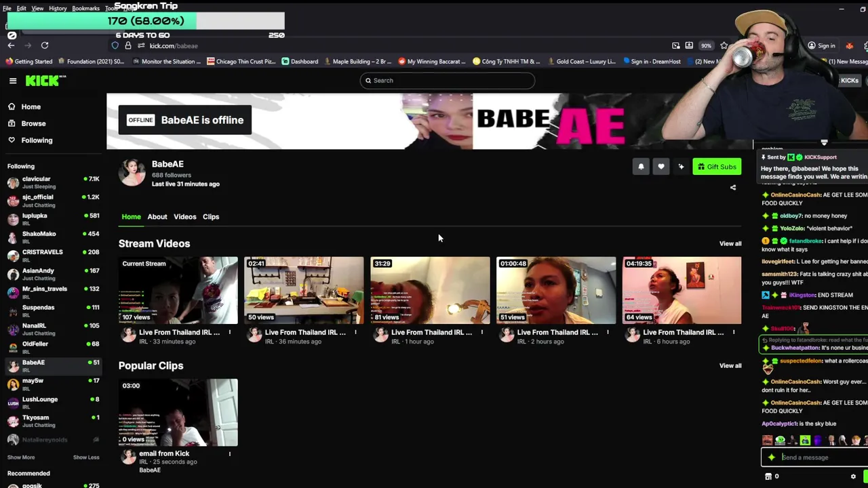This screenshot has height=488, width=868.
Task: Switch to the Videos tab
Action: [x=184, y=217]
